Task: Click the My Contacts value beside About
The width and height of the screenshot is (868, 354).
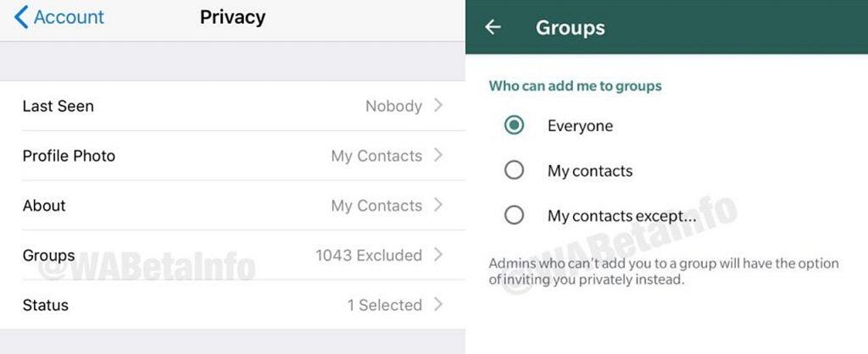Action: [376, 206]
